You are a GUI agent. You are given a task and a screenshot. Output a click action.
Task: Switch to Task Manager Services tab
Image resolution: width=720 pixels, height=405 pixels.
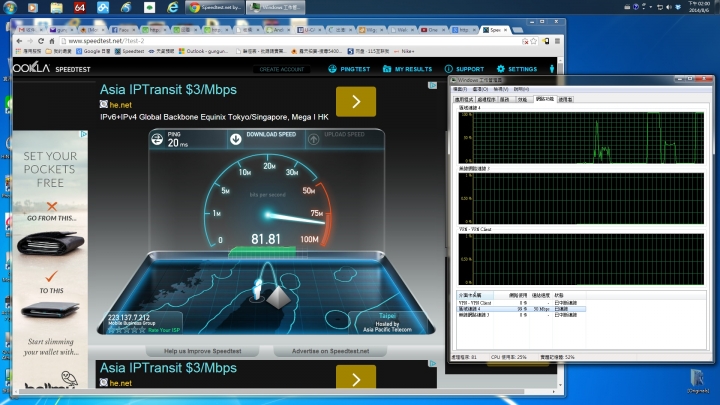coord(505,99)
